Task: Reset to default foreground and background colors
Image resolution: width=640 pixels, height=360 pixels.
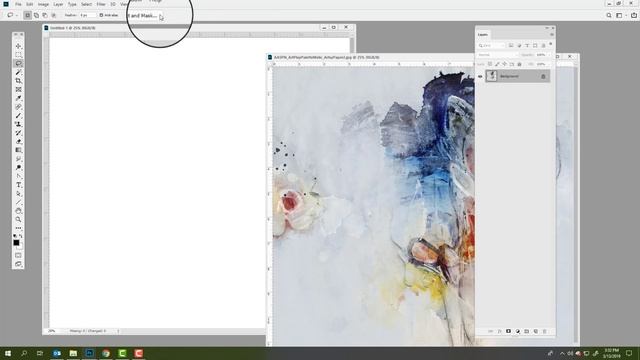Action: (15, 236)
